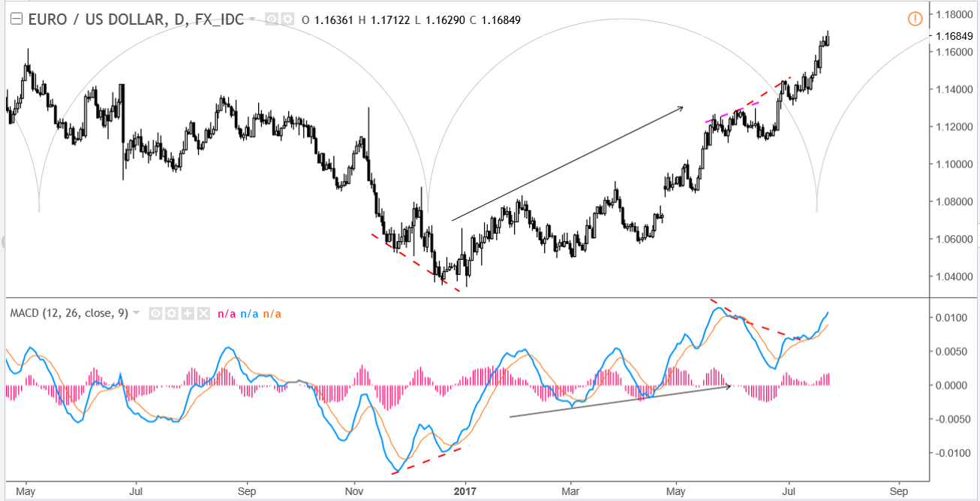Click gray trend arrow in MACD panel
This screenshot has width=980, height=501.
click(x=619, y=402)
